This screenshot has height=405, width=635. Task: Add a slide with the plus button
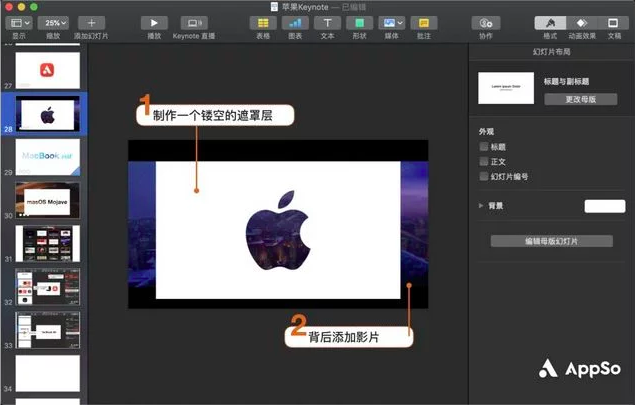(92, 23)
